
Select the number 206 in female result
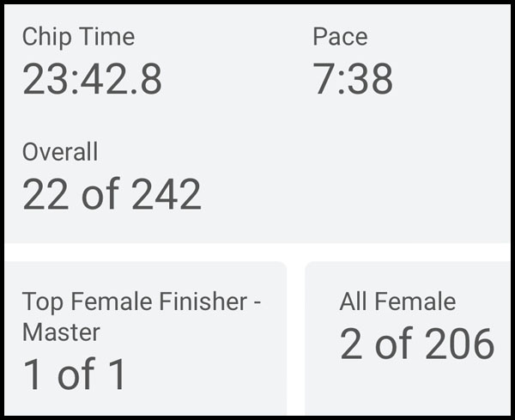[x=461, y=344]
